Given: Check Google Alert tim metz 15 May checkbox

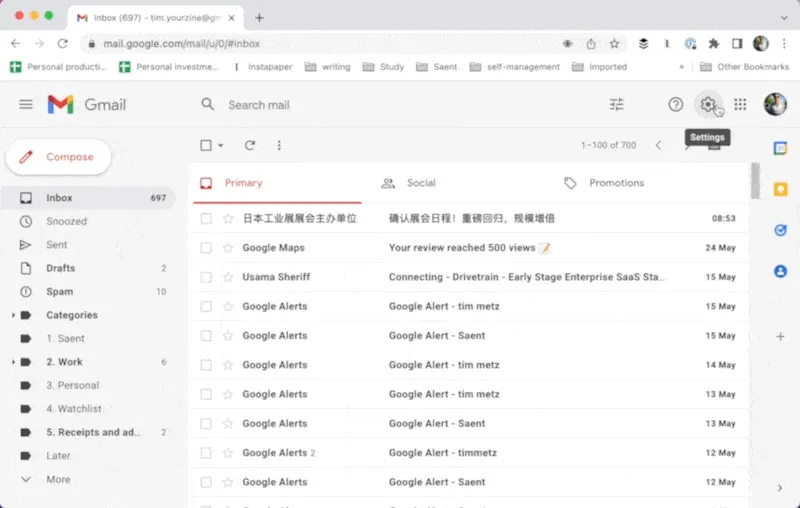Looking at the screenshot, I should (x=206, y=307).
